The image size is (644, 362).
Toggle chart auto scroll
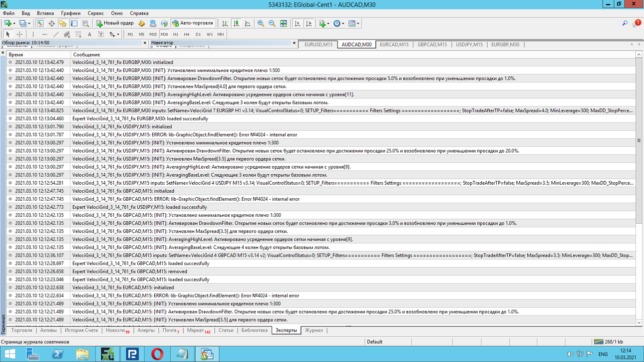click(x=298, y=23)
